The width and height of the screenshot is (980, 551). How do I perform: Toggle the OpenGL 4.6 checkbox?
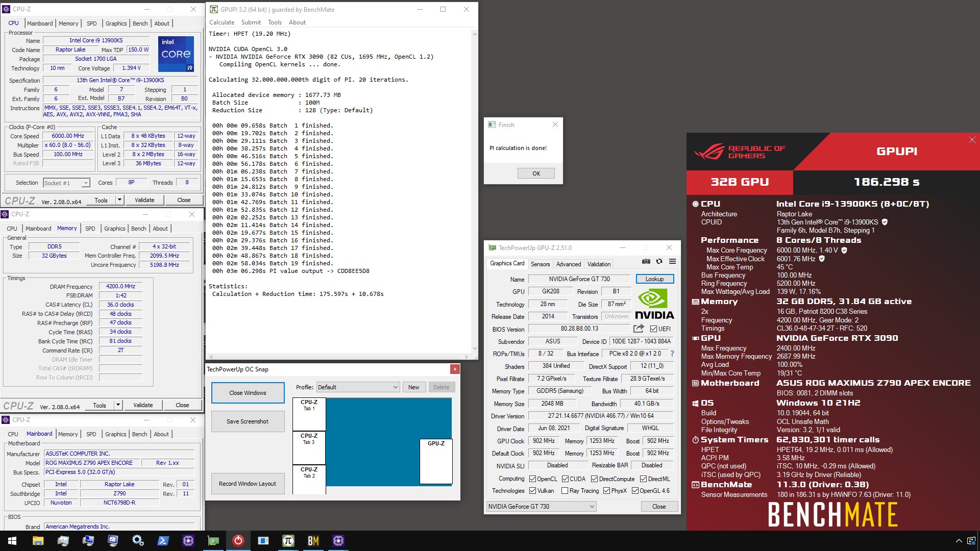pyautogui.click(x=635, y=491)
